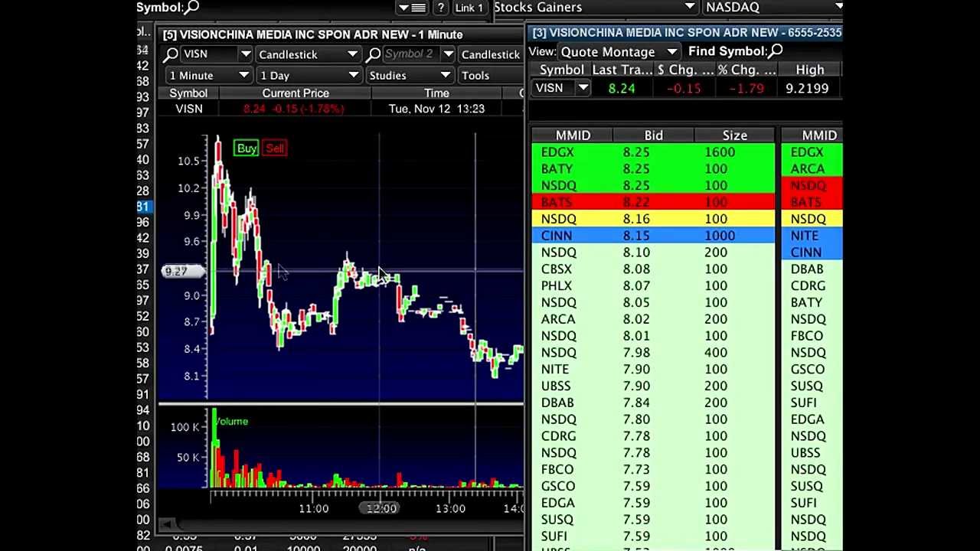
Task: Open the list menu icon beside the help button
Action: 412,8
